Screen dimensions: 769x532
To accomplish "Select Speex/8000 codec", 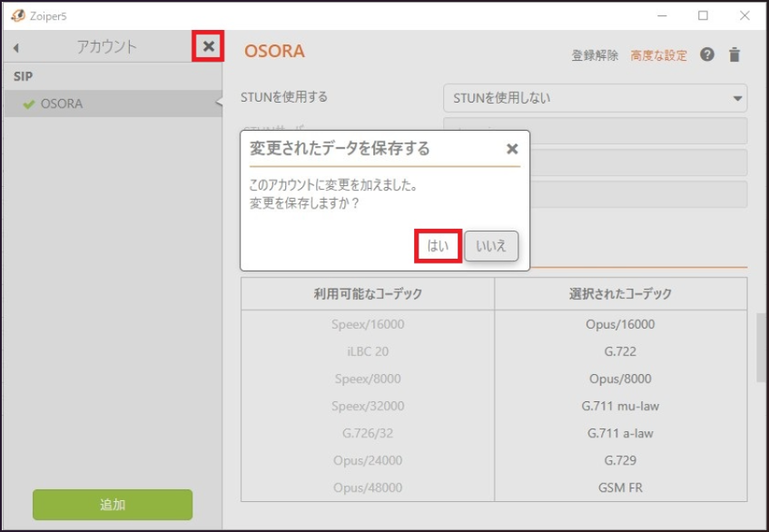I will tap(368, 379).
